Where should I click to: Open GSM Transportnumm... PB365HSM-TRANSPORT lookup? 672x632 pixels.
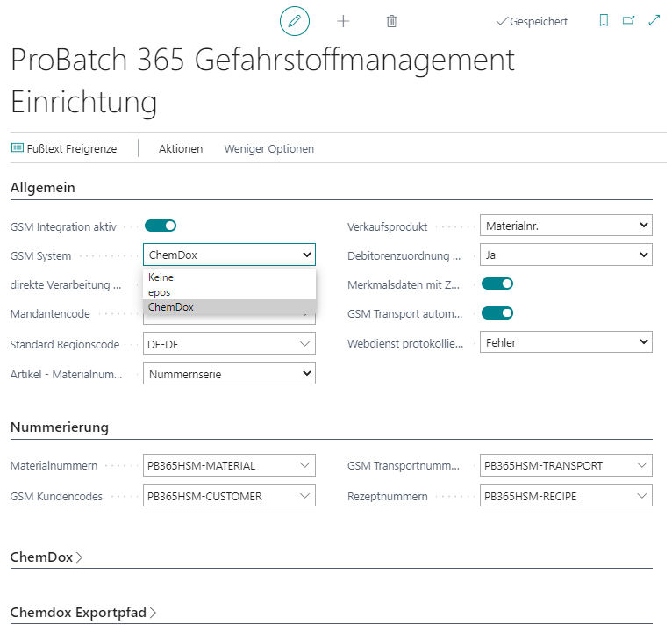(641, 465)
